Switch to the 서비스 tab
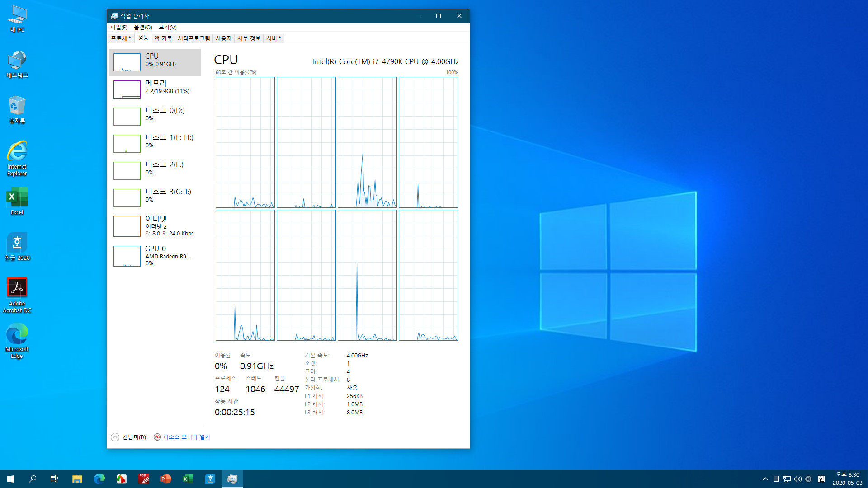The width and height of the screenshot is (868, 488). click(274, 38)
